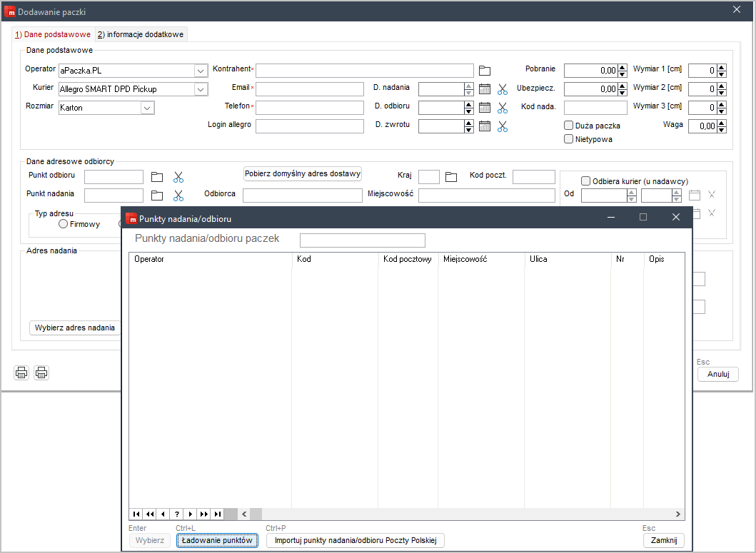Jump to first record in points grid
The image size is (756, 553).
point(136,514)
